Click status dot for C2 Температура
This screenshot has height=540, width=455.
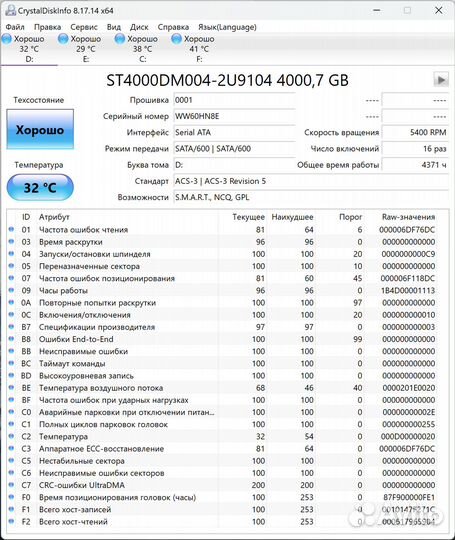[11, 436]
